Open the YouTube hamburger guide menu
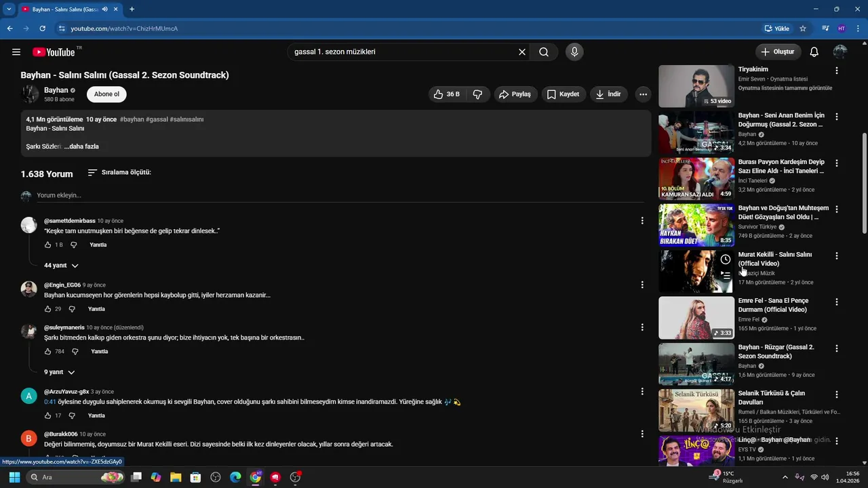Viewport: 868px width, 488px height. point(16,52)
